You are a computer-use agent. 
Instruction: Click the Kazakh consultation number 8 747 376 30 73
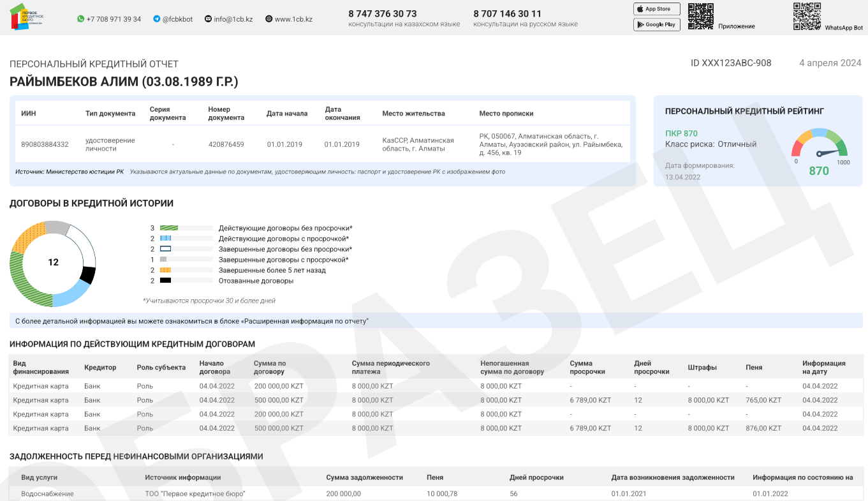[383, 13]
